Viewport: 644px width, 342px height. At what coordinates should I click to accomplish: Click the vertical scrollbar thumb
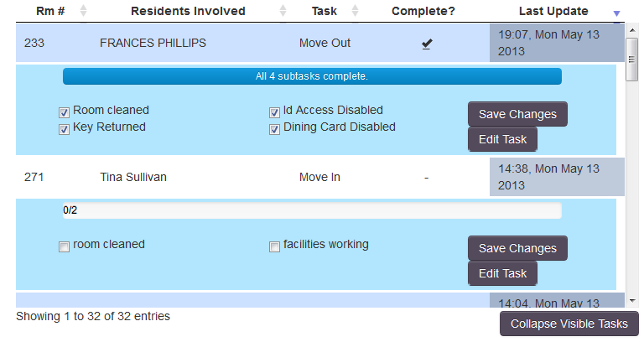point(631,60)
